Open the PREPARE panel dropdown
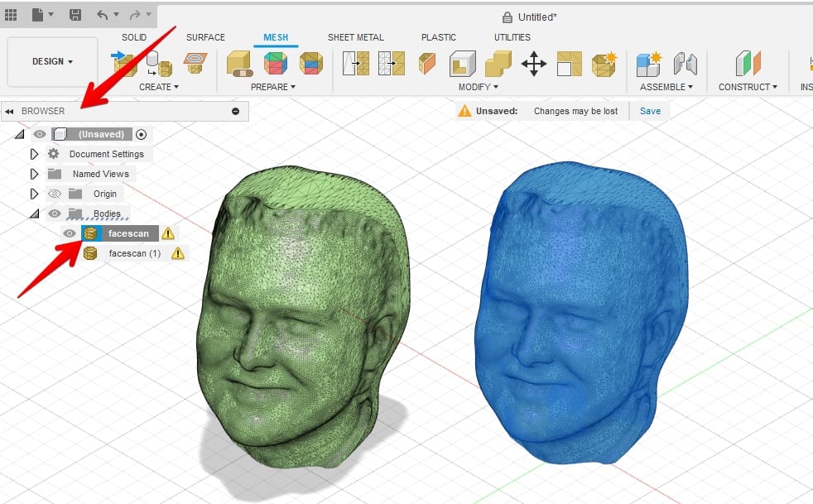This screenshot has width=813, height=504. click(x=273, y=87)
